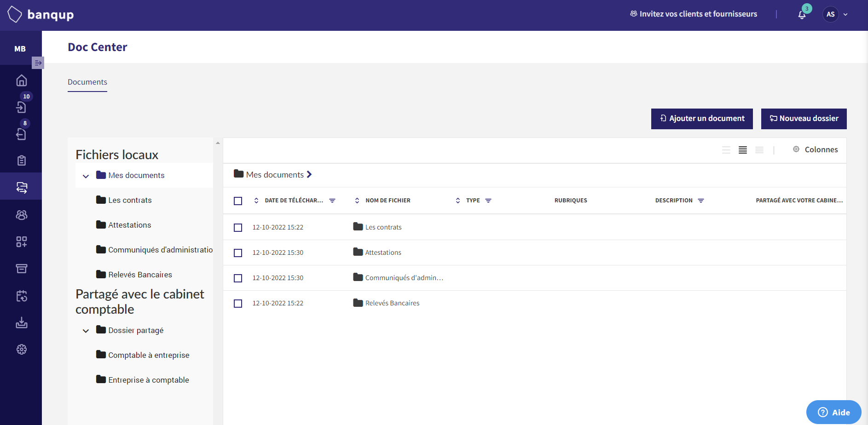
Task: Open the contacts group icon in sidebar
Action: [22, 215]
